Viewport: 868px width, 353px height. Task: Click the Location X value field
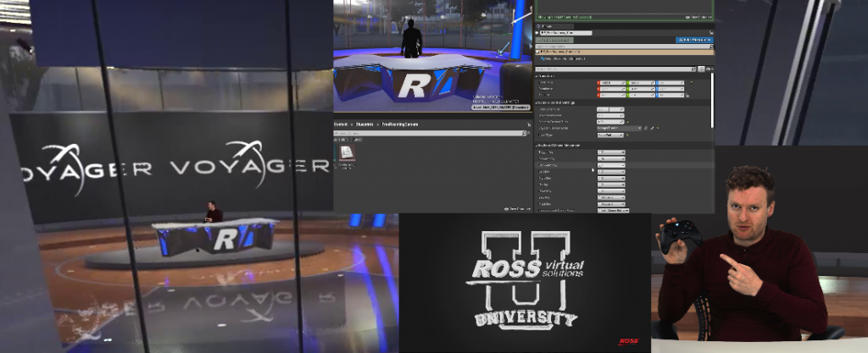612,82
